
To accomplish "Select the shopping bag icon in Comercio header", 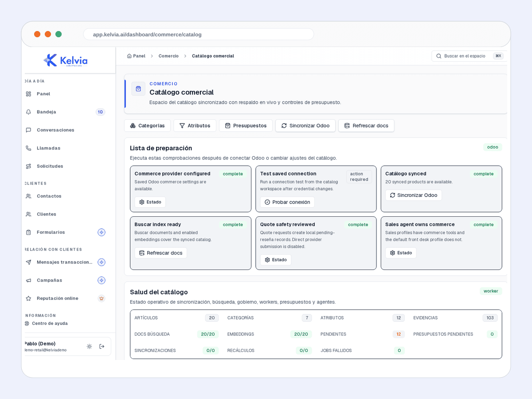I will click(x=138, y=89).
